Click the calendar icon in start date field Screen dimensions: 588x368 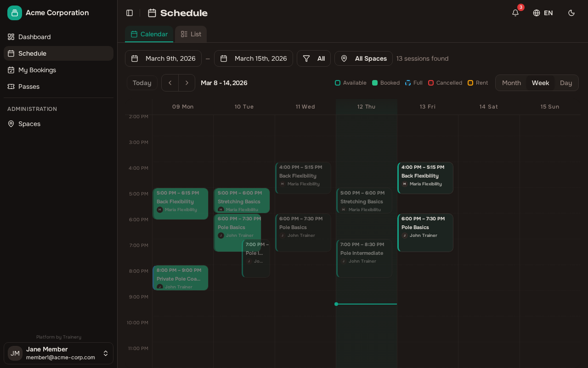coord(135,58)
